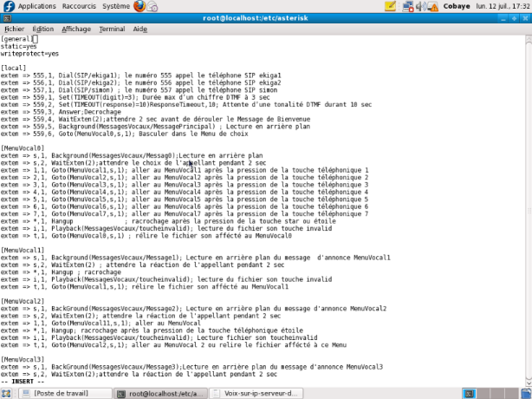Click the terminal window menu icon in title bar
This screenshot has width=532, height=399.
coord(7,18)
